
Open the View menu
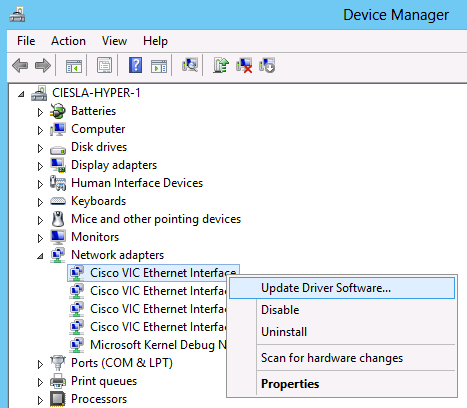[114, 41]
